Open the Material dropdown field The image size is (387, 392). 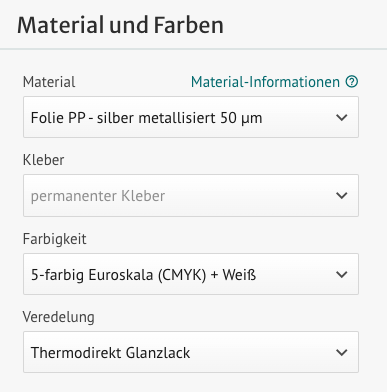[x=191, y=117]
